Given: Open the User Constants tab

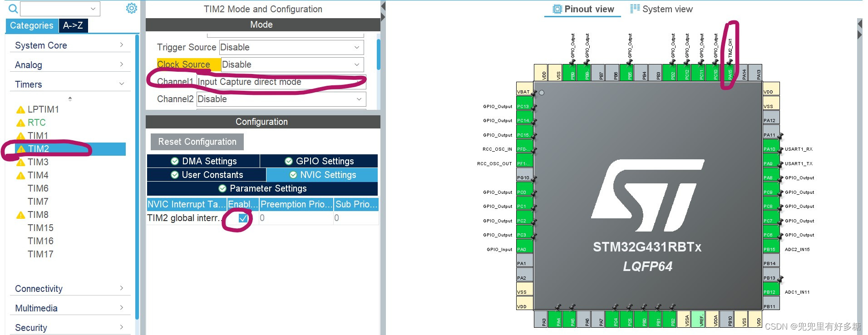Looking at the screenshot, I should 207,175.
